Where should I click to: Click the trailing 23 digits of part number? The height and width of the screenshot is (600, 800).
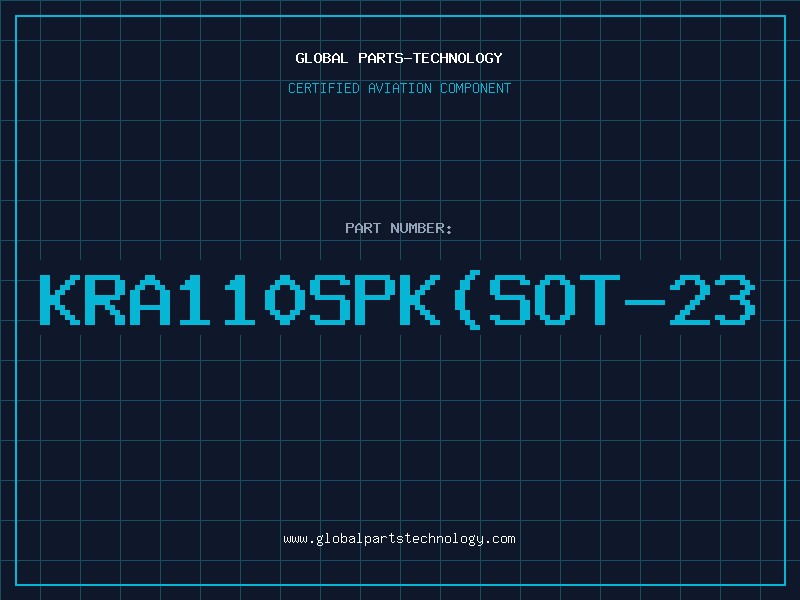(713, 300)
